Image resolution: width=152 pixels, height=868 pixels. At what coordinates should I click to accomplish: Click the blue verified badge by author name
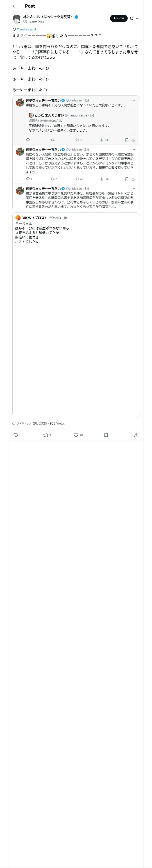click(x=77, y=17)
